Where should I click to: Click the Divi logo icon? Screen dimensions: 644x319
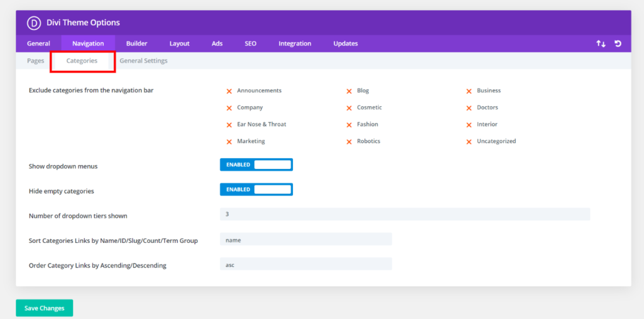click(34, 23)
